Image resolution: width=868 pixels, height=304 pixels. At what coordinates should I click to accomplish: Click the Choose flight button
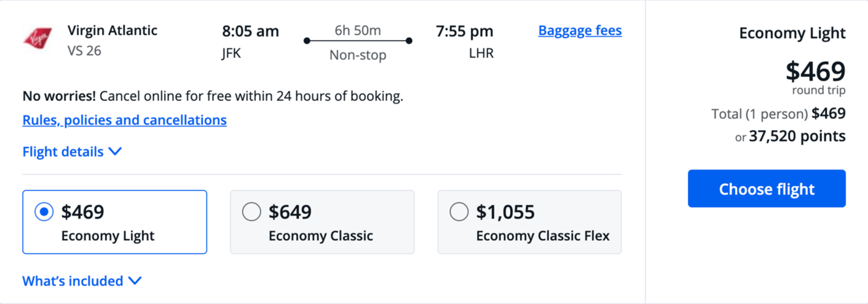tap(767, 189)
